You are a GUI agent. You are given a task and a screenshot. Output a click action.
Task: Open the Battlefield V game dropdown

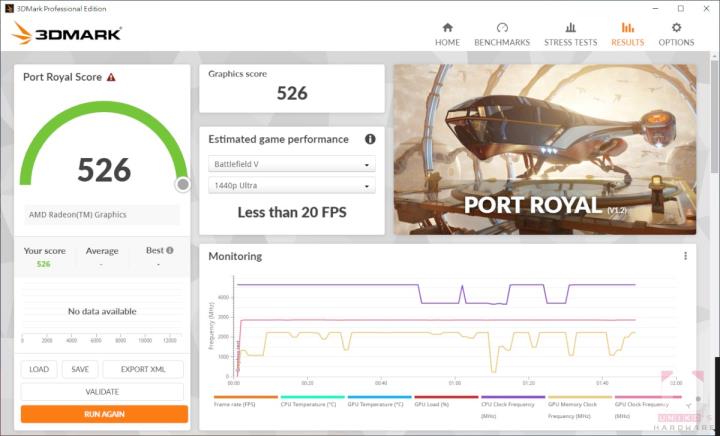click(292, 164)
